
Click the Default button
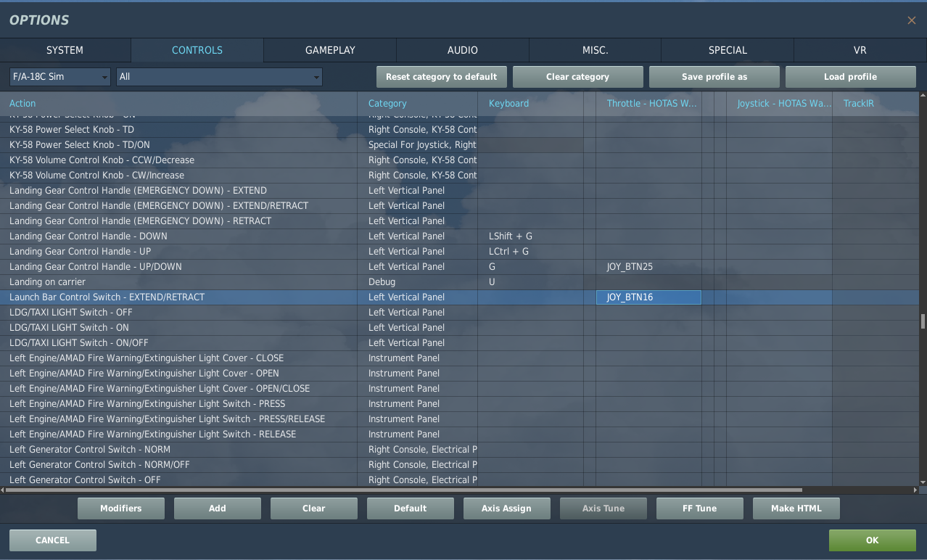pos(411,508)
